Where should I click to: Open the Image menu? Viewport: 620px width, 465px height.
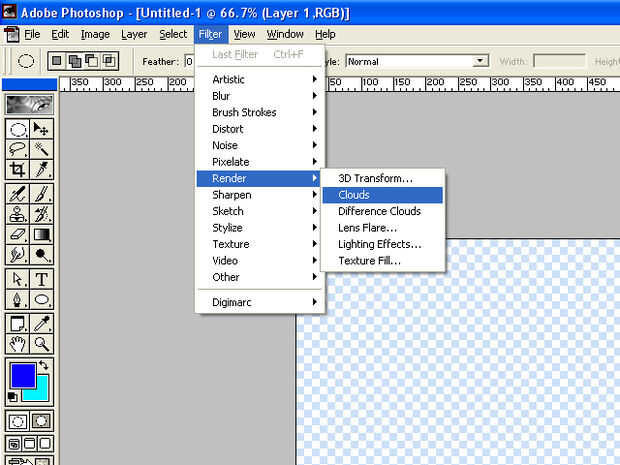95,34
